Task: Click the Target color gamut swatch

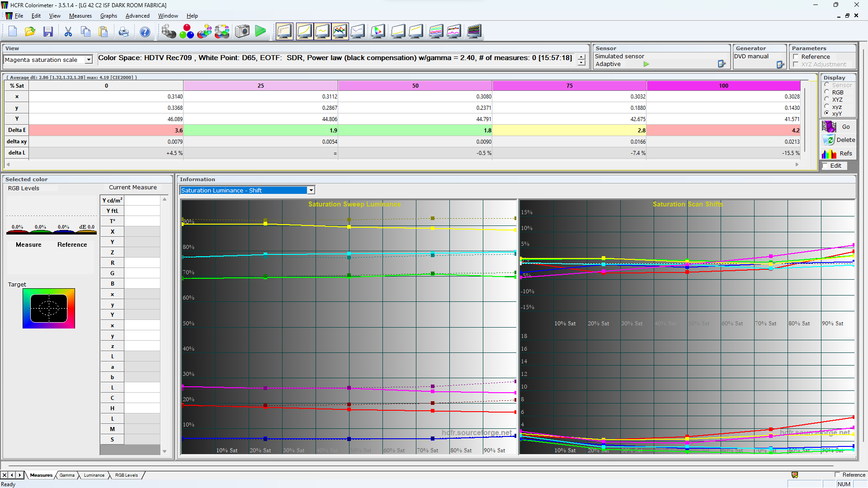Action: 49,308
